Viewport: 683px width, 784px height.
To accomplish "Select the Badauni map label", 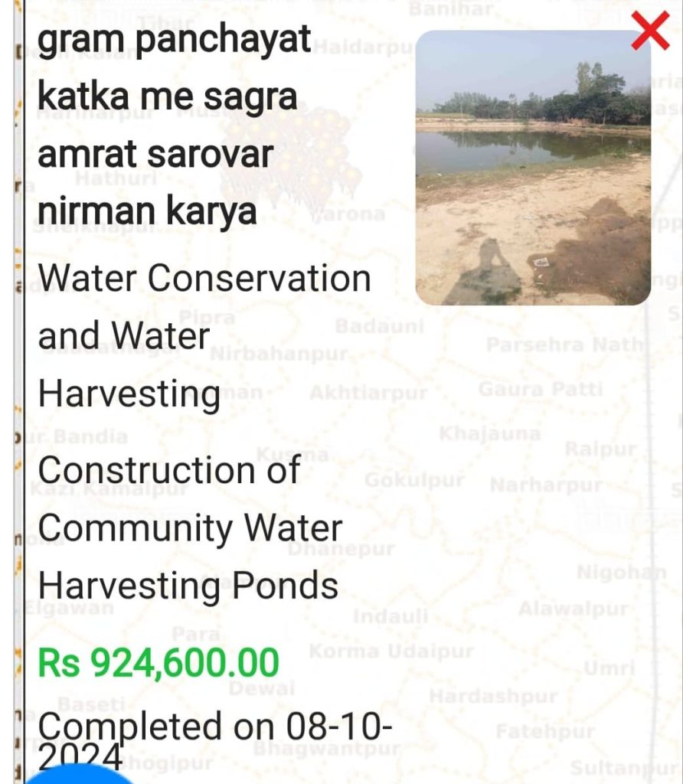I will click(x=379, y=326).
